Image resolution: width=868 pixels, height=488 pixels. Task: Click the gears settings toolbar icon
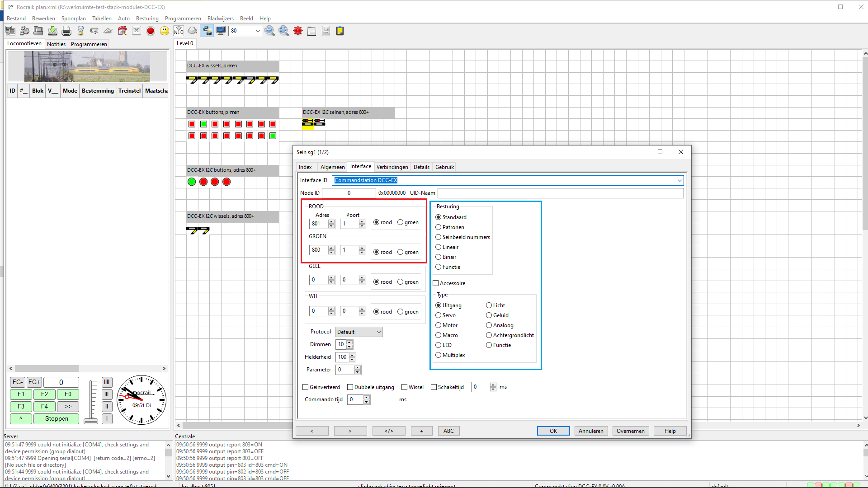(x=24, y=31)
